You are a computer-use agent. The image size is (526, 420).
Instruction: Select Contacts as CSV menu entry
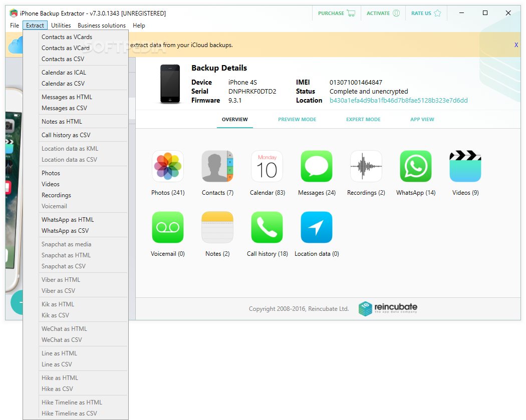point(76,59)
